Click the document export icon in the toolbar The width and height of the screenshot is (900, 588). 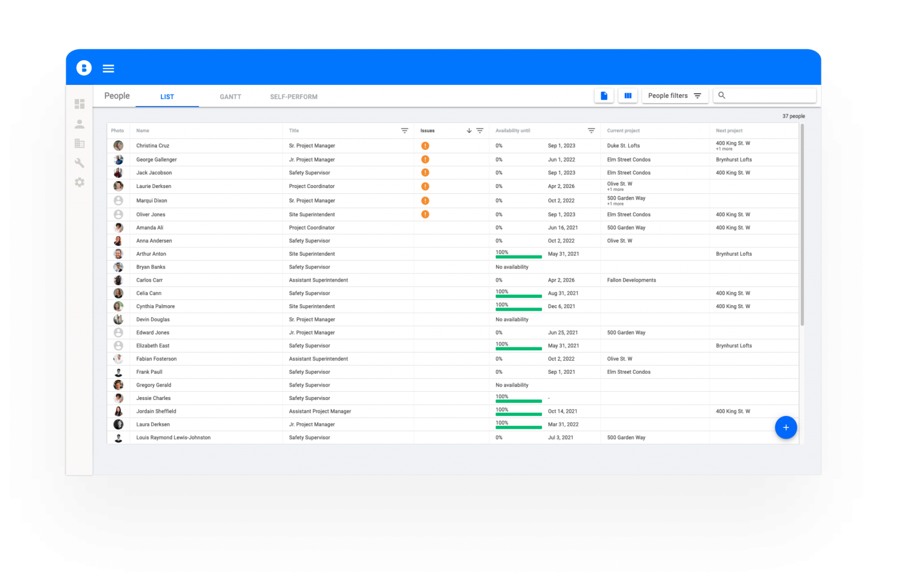point(604,95)
